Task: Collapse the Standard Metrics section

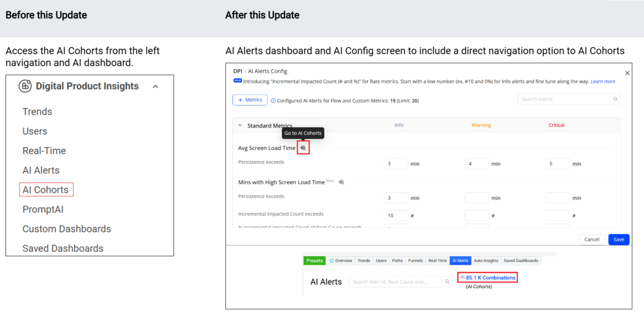Action: tap(240, 126)
